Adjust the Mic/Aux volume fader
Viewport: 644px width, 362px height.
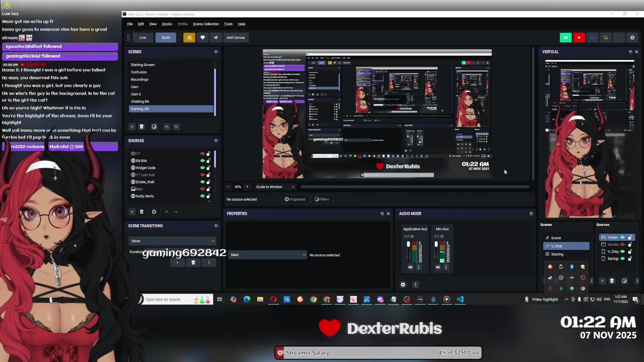point(436,245)
